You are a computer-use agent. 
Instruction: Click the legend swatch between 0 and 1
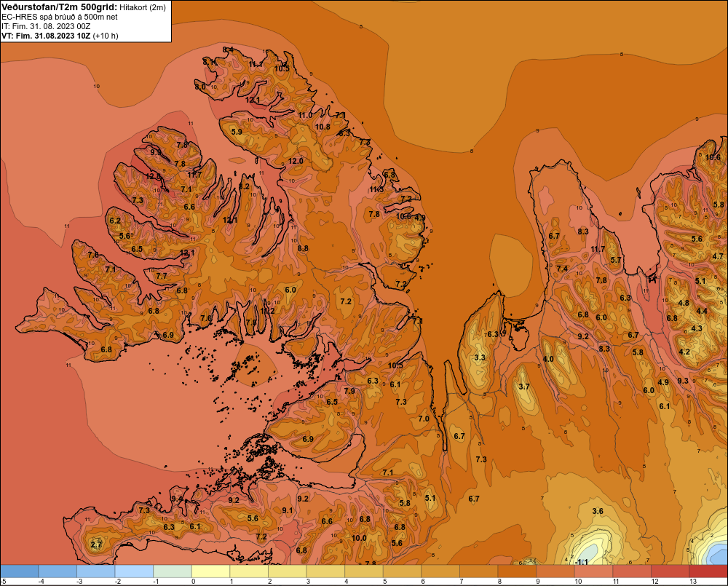click(x=211, y=571)
